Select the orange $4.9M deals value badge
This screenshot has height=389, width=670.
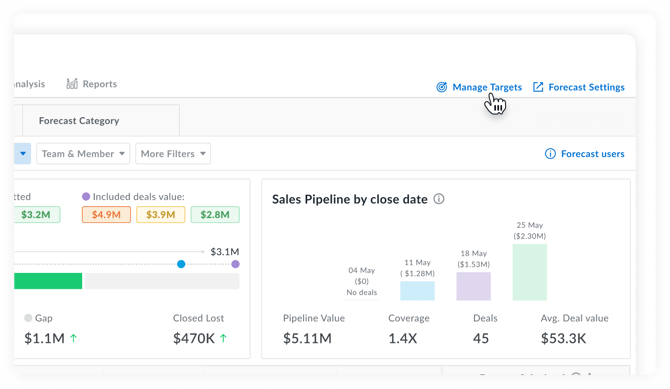coord(106,215)
